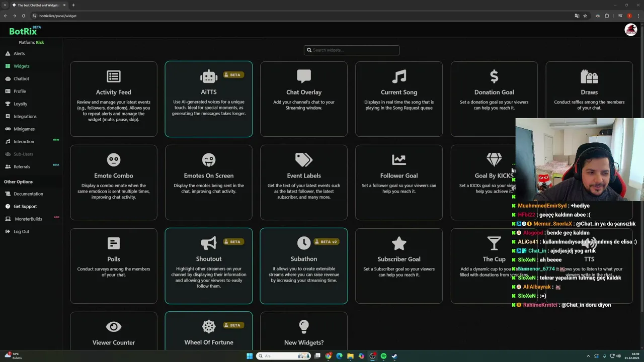Select the BotRix browser tab
Image resolution: width=644 pixels, height=362 pixels.
39,5
